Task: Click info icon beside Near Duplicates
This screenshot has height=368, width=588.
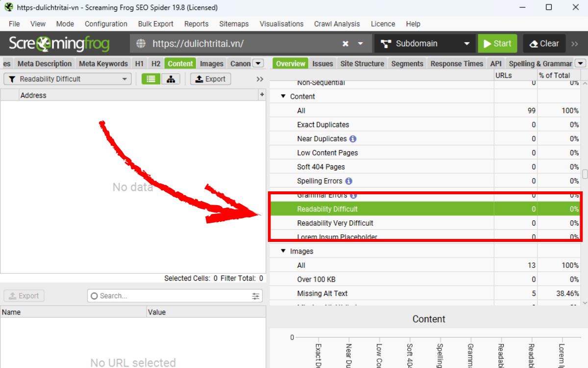Action: (x=353, y=139)
